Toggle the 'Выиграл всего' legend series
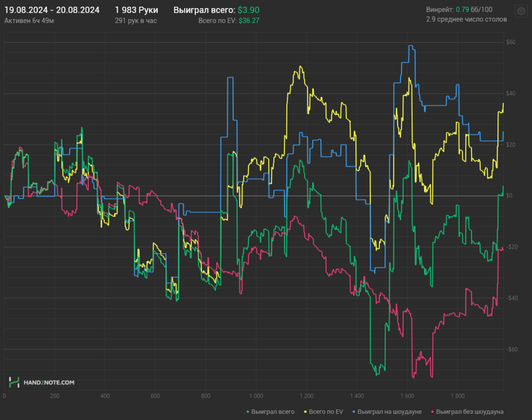 (270, 411)
